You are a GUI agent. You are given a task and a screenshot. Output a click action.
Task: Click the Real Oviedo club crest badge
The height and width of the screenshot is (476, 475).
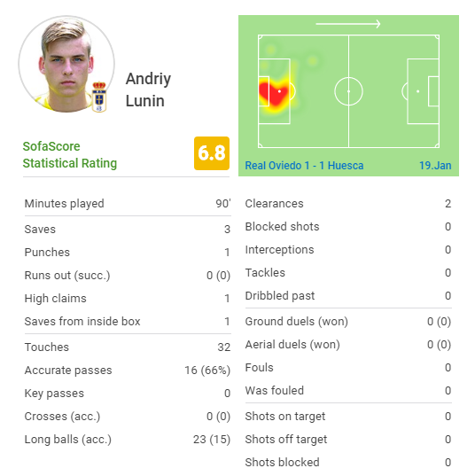click(99, 97)
